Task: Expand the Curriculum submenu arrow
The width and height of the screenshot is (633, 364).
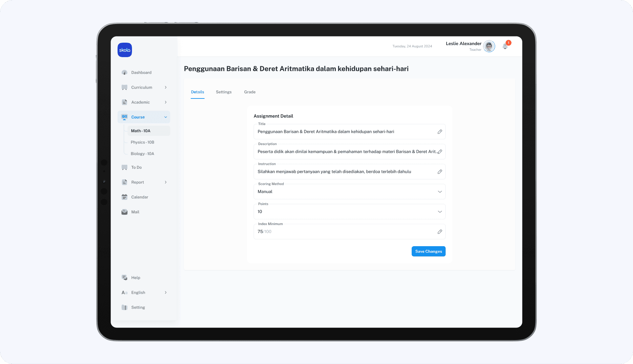Action: coord(165,87)
